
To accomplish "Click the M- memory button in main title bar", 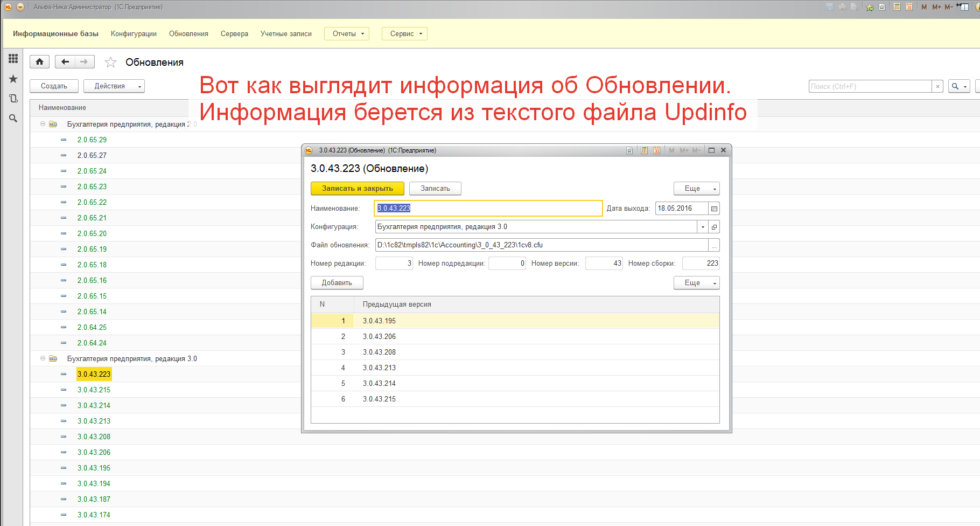I will [x=949, y=7].
